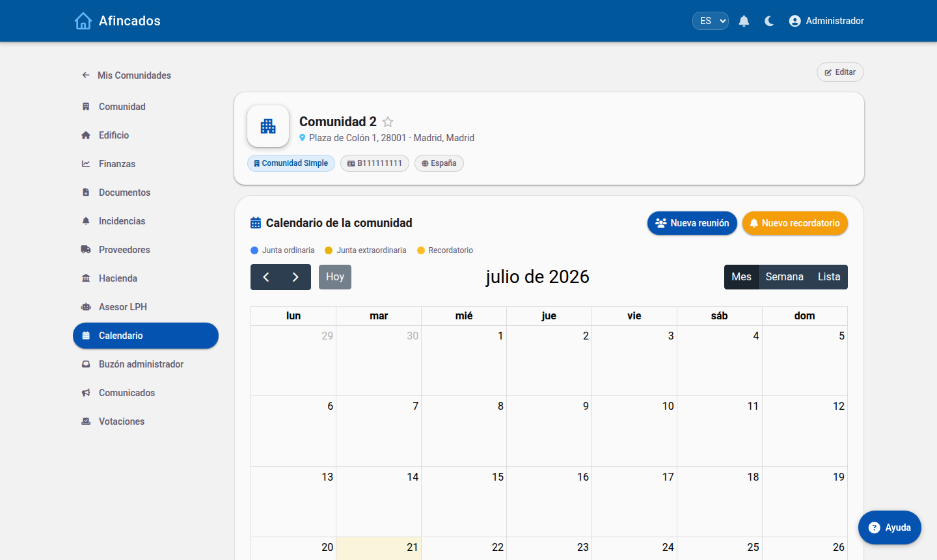This screenshot has width=937, height=560.
Task: Open the Comunidad sidebar section
Action: pos(146,107)
